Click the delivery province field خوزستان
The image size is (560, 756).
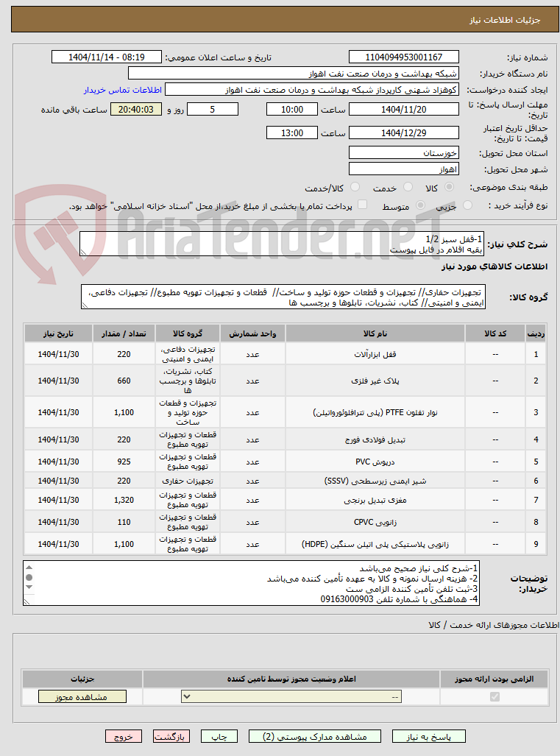click(404, 153)
